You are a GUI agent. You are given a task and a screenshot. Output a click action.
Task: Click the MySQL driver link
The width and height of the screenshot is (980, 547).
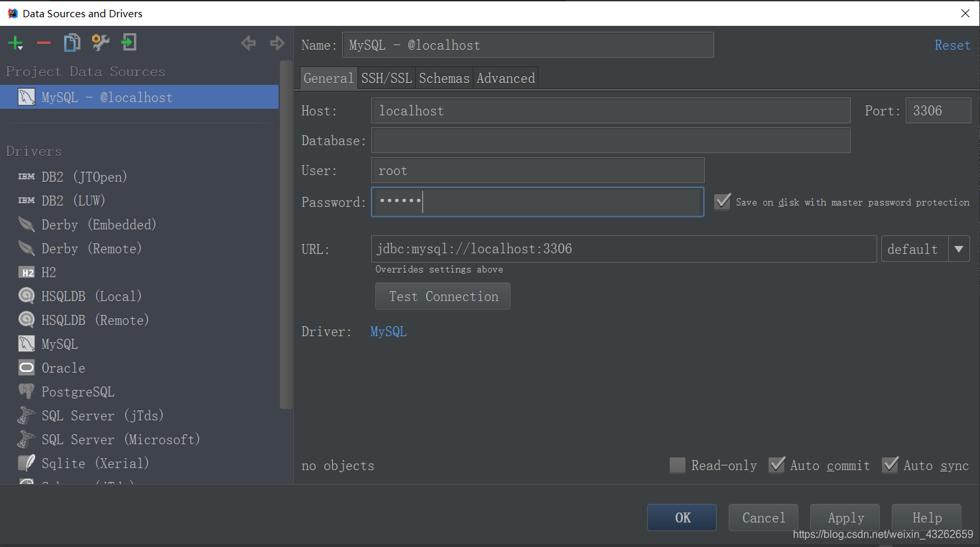[389, 332]
